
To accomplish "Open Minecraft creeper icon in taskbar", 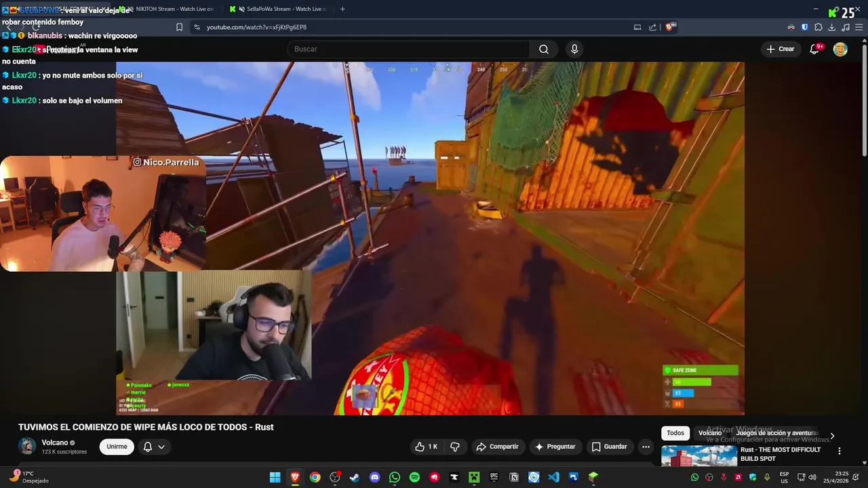I will (474, 477).
